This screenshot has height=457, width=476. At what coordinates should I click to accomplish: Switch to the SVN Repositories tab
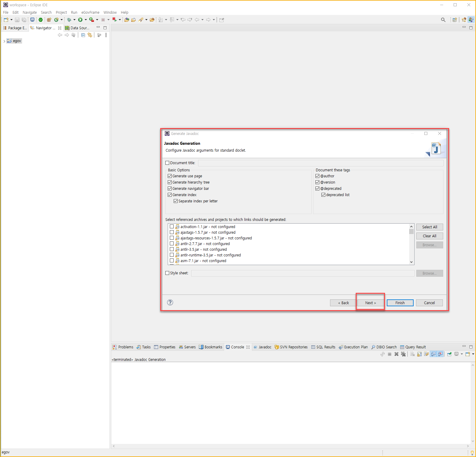point(291,347)
